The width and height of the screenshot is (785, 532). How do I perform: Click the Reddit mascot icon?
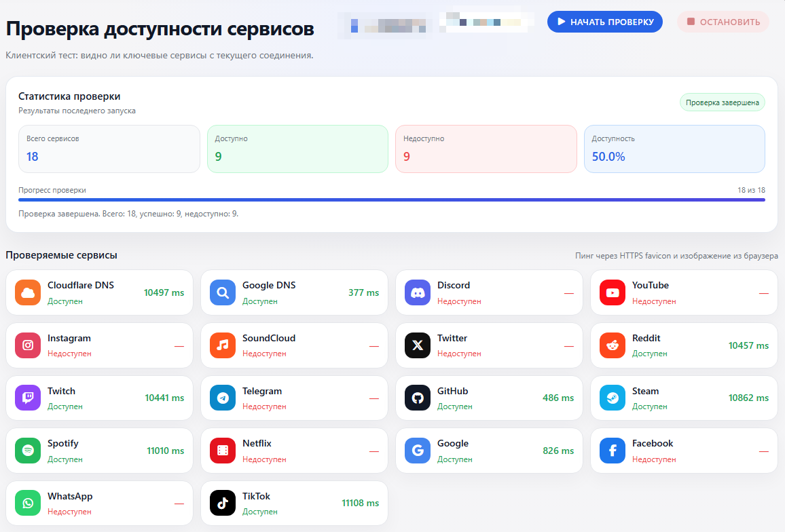(x=613, y=345)
